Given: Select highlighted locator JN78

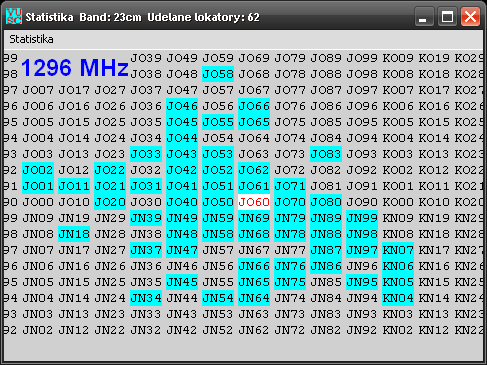Looking at the screenshot, I should point(290,234).
